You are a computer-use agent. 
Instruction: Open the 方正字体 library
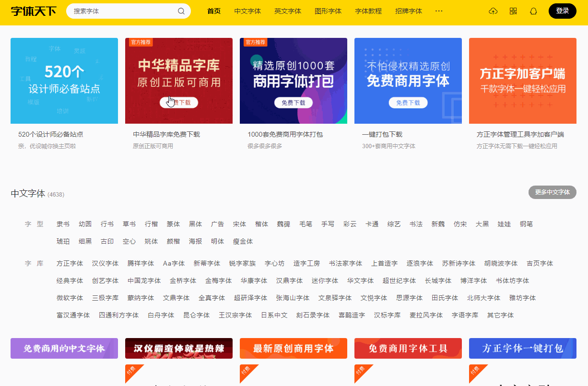click(x=70, y=263)
